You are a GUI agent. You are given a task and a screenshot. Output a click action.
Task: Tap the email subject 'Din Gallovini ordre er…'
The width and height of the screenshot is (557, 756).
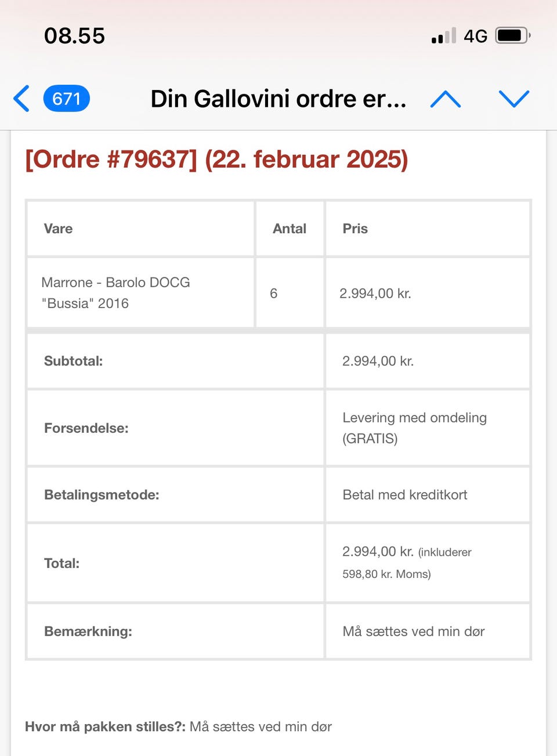278,99
